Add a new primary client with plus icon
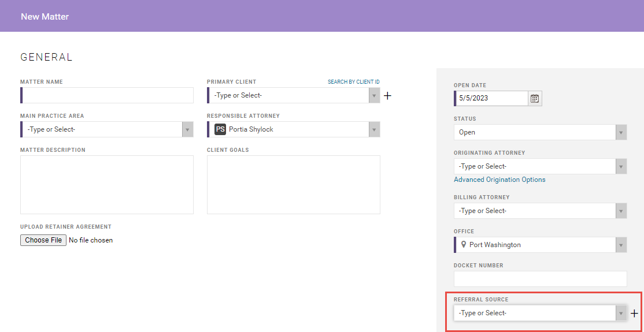Image resolution: width=644 pixels, height=332 pixels. [387, 96]
